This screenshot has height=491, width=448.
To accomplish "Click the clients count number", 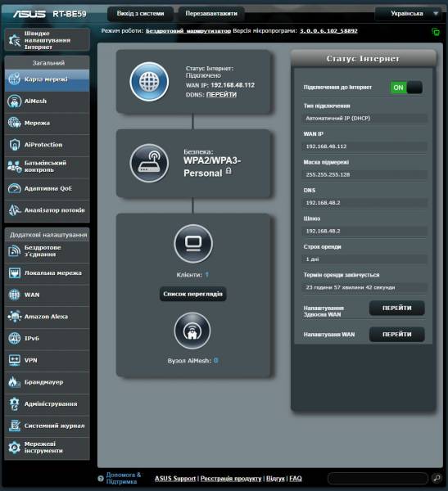I will (x=207, y=275).
